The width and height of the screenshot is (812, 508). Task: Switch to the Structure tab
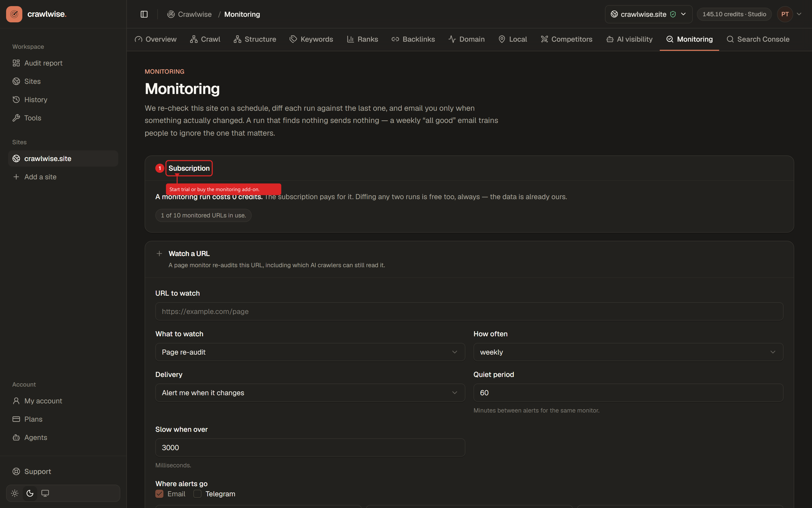point(255,39)
